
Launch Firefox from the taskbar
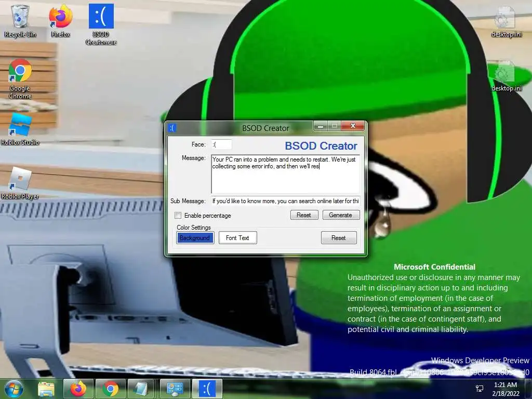coord(78,389)
